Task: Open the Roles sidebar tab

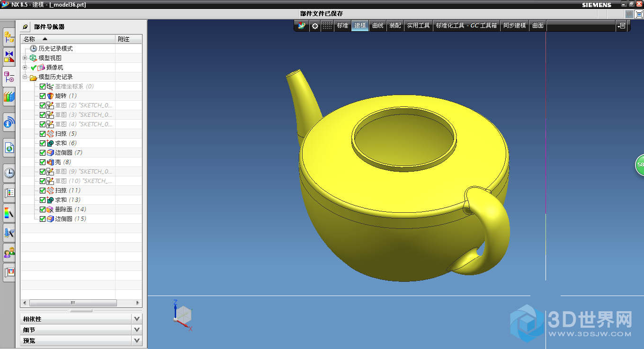Action: (x=9, y=253)
